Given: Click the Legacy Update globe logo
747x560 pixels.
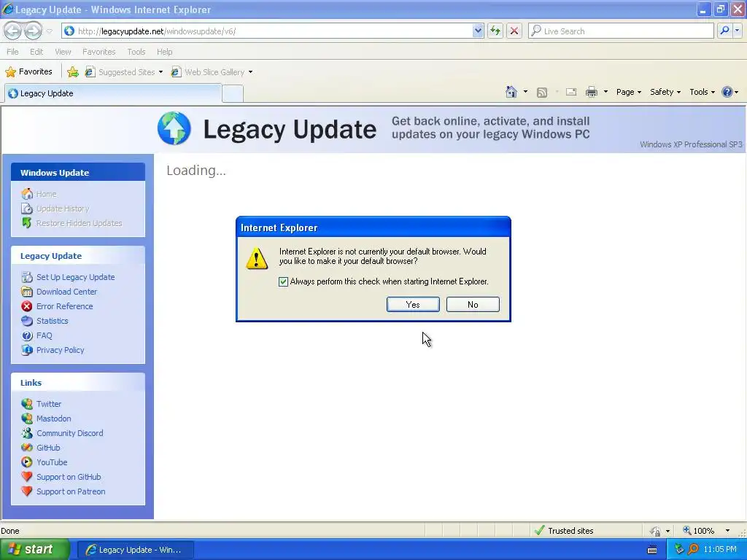Looking at the screenshot, I should tap(174, 128).
